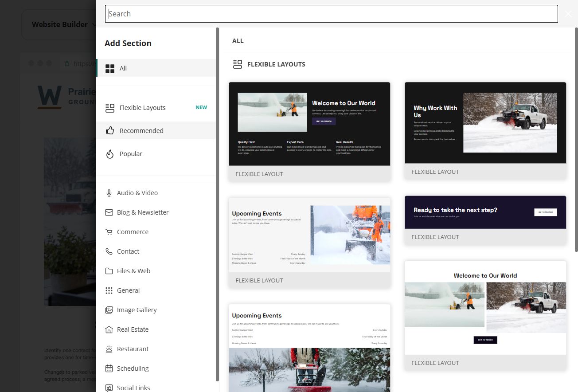Click FLEXIBLE LAYOUT caption under Ready to take card

click(x=435, y=237)
